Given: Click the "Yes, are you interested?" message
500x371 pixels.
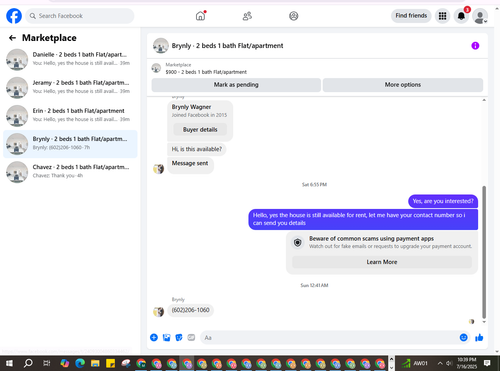Looking at the screenshot, I should pos(443,201).
